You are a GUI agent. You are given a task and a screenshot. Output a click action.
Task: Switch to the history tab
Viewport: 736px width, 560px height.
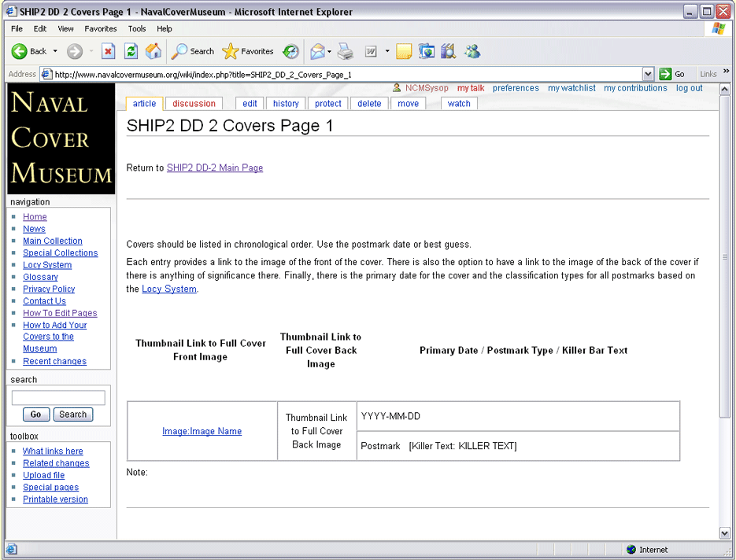point(286,104)
